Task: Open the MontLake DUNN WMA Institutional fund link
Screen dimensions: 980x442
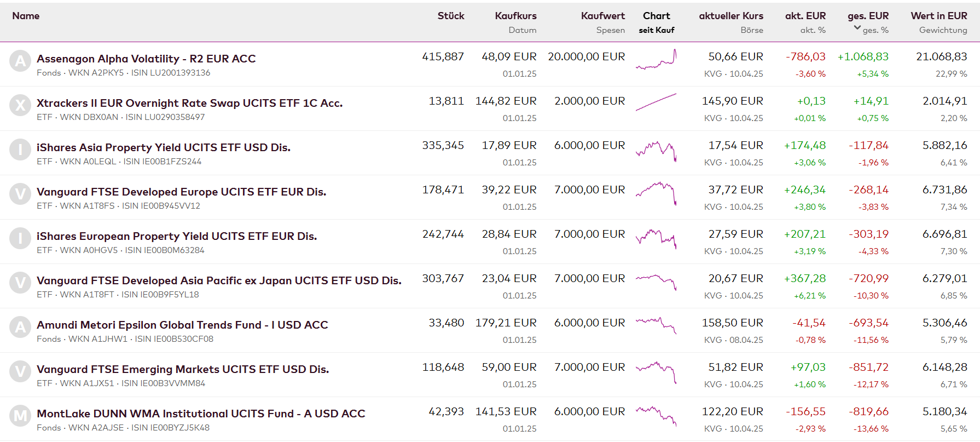Action: click(x=201, y=414)
